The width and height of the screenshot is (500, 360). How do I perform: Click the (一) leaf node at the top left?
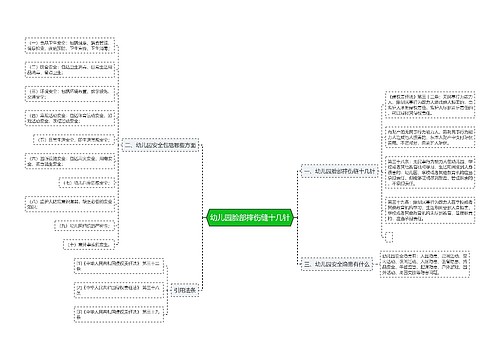[x=70, y=46]
